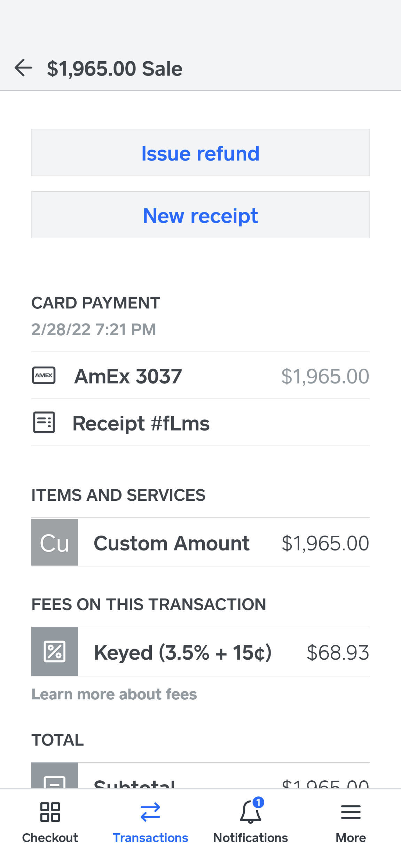Select the Custom Amount item label
This screenshot has width=401, height=868.
click(x=172, y=543)
